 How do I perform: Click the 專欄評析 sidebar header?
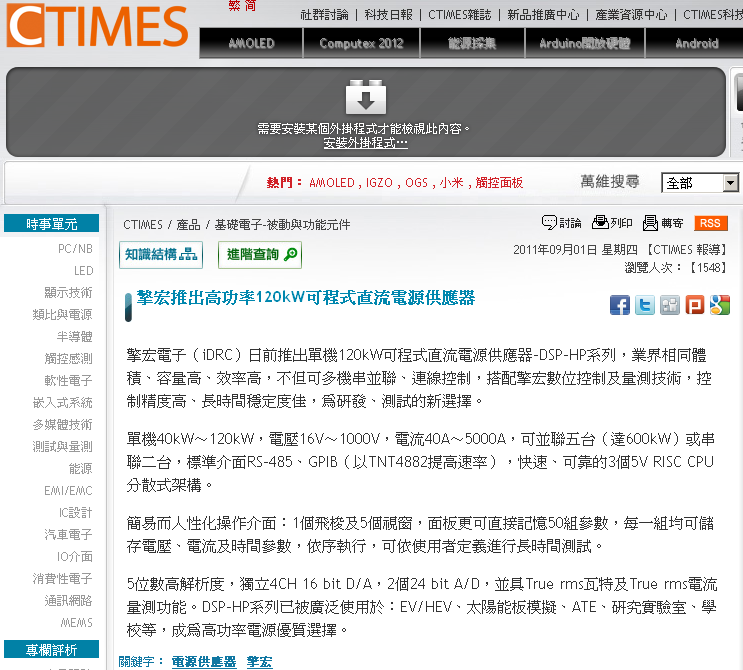(x=51, y=649)
